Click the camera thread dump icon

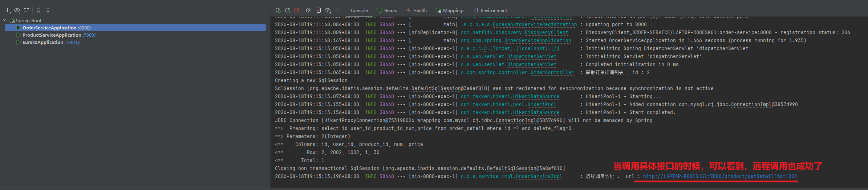coord(309,10)
